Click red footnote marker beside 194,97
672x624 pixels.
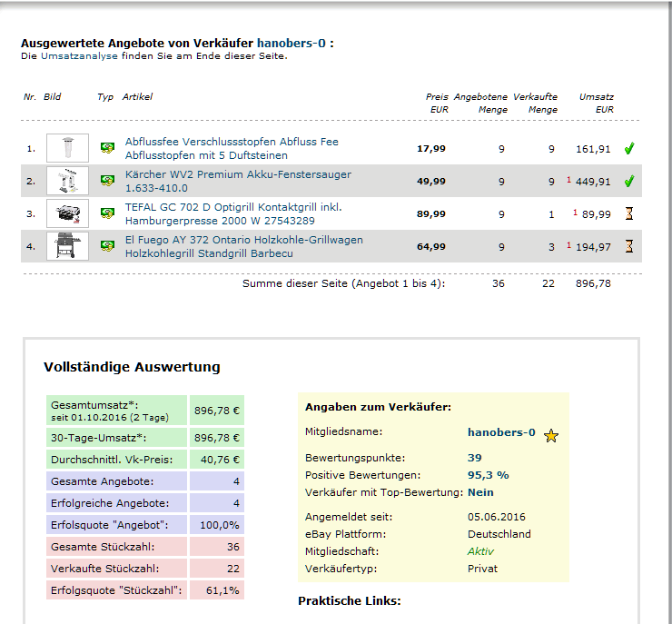pyautogui.click(x=568, y=244)
